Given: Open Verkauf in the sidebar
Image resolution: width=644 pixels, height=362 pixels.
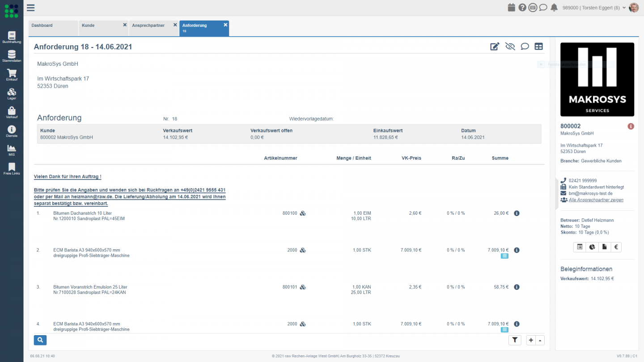Looking at the screenshot, I should 12,112.
